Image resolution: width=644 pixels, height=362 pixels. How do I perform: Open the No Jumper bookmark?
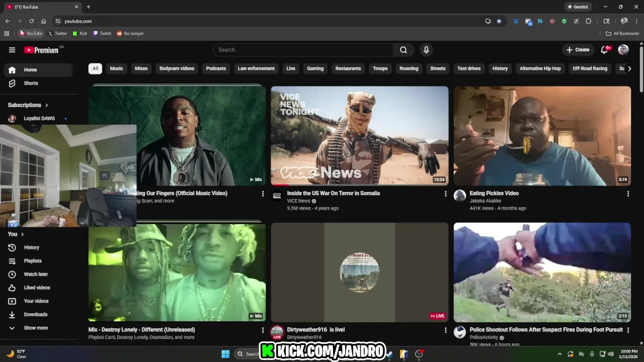(x=130, y=34)
